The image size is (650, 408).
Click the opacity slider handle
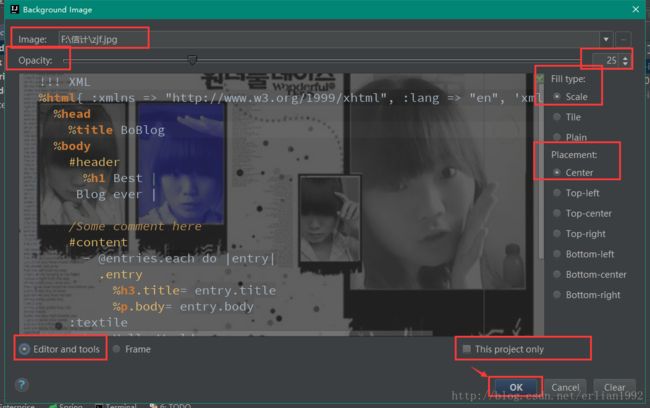click(192, 60)
